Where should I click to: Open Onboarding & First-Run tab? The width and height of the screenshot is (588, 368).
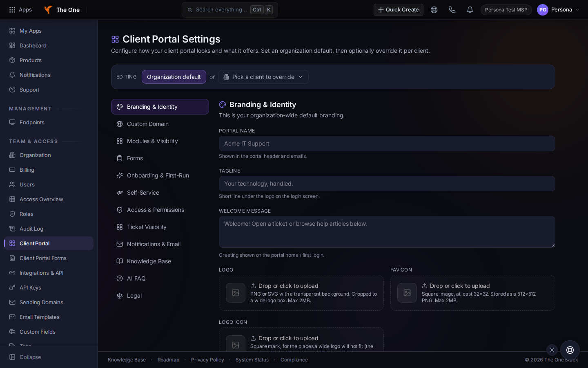[x=160, y=175]
